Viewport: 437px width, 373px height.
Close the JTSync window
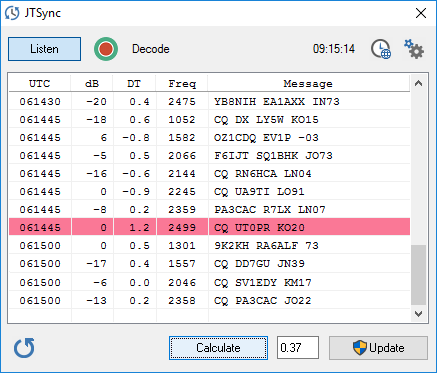click(x=421, y=13)
